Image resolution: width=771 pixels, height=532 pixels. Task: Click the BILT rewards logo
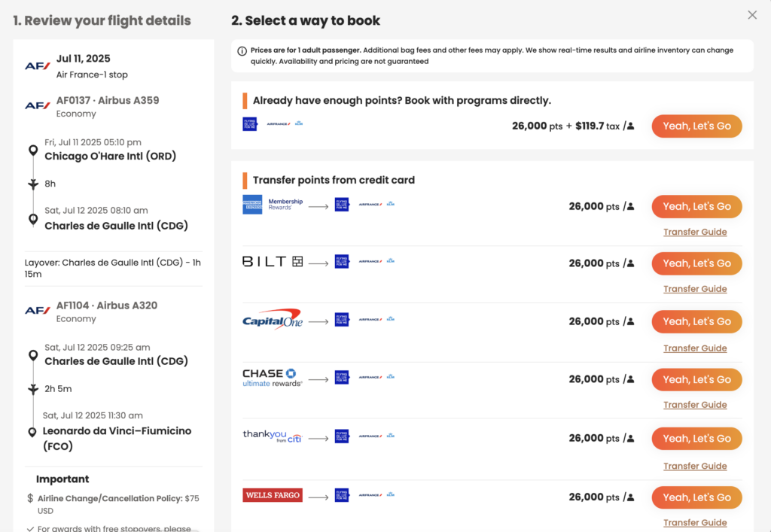[x=273, y=261]
